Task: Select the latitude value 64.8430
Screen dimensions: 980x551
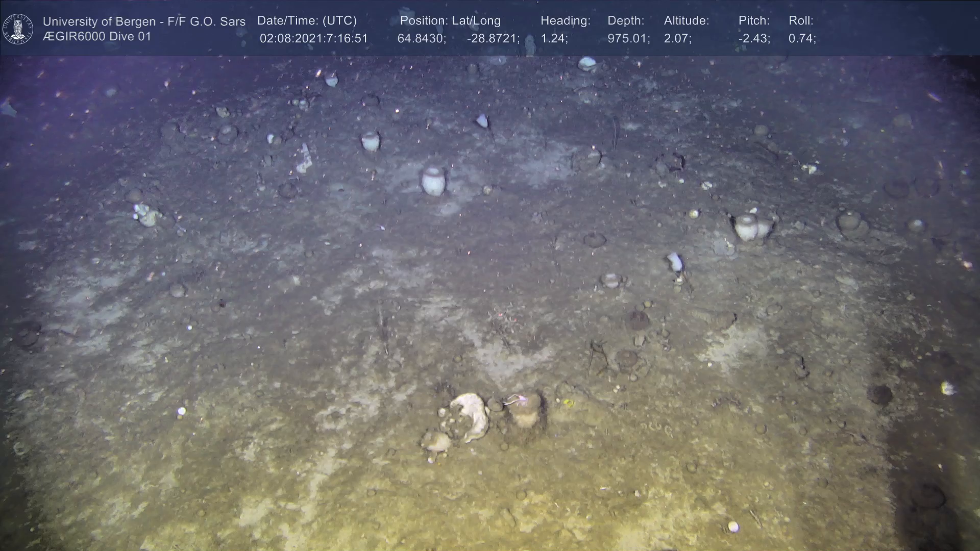Action: click(x=421, y=39)
